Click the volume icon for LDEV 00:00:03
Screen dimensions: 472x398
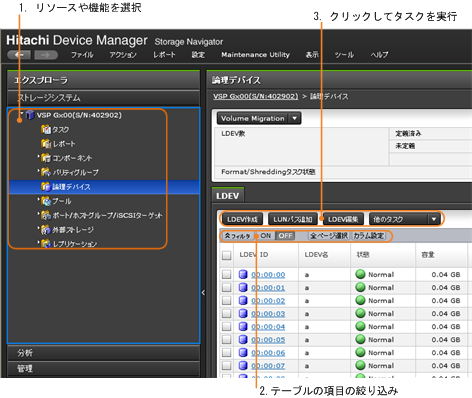pyautogui.click(x=243, y=313)
